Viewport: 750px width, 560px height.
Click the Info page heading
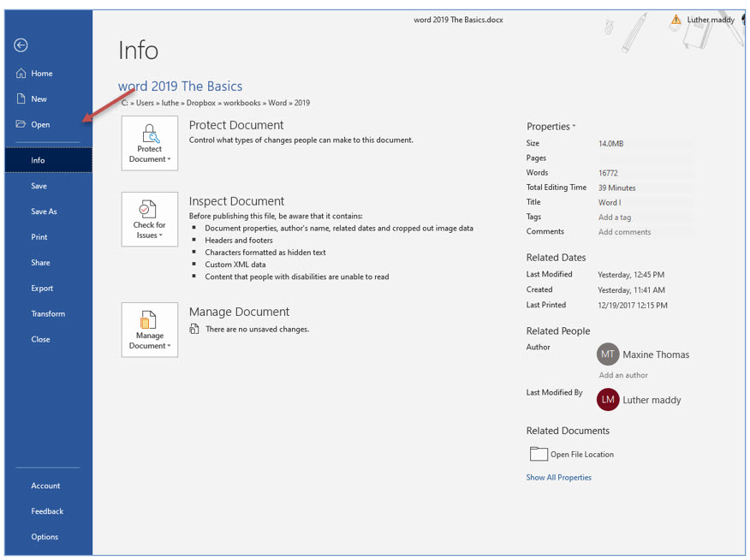(x=138, y=51)
